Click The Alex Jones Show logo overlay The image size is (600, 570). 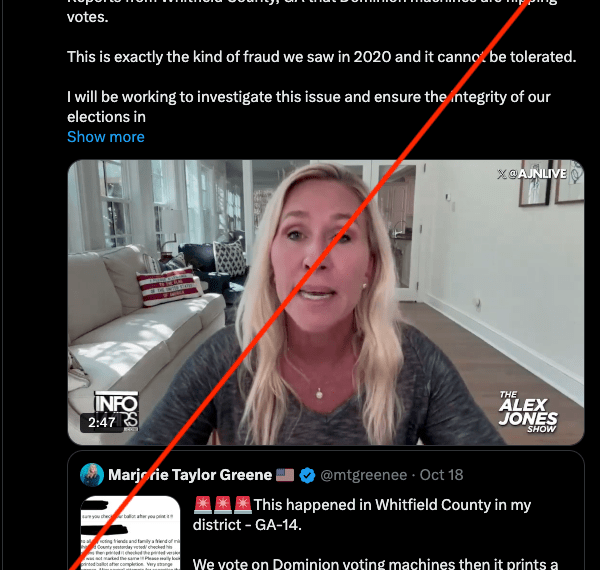[x=528, y=412]
